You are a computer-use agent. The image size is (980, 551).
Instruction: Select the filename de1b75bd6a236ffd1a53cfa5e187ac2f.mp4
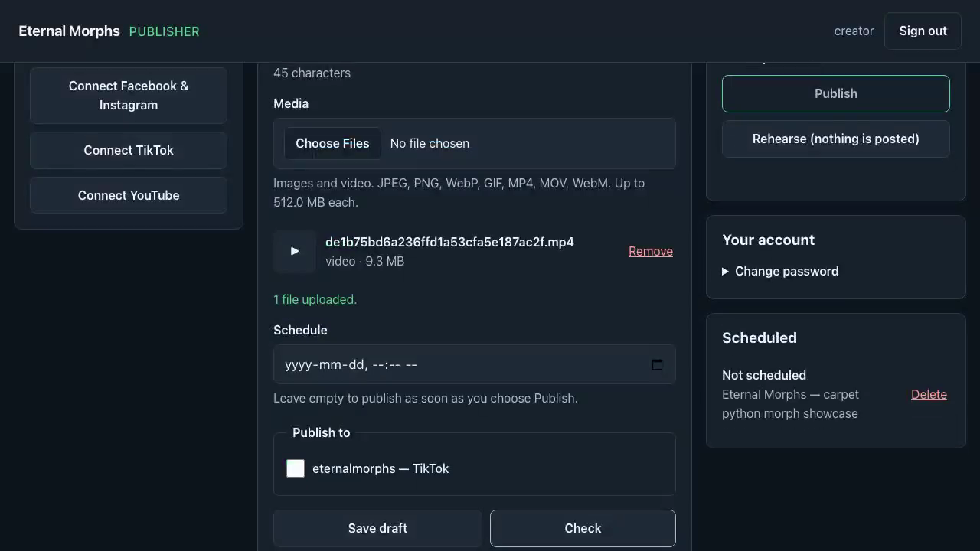[449, 242]
